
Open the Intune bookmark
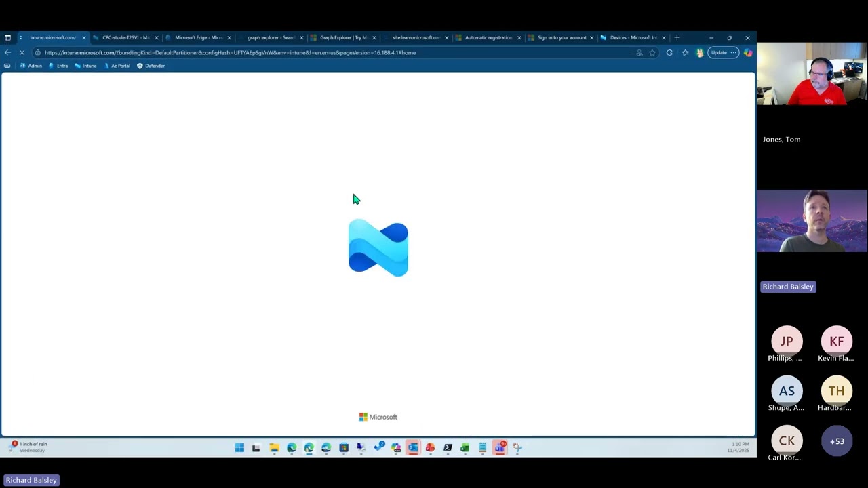pyautogui.click(x=85, y=66)
